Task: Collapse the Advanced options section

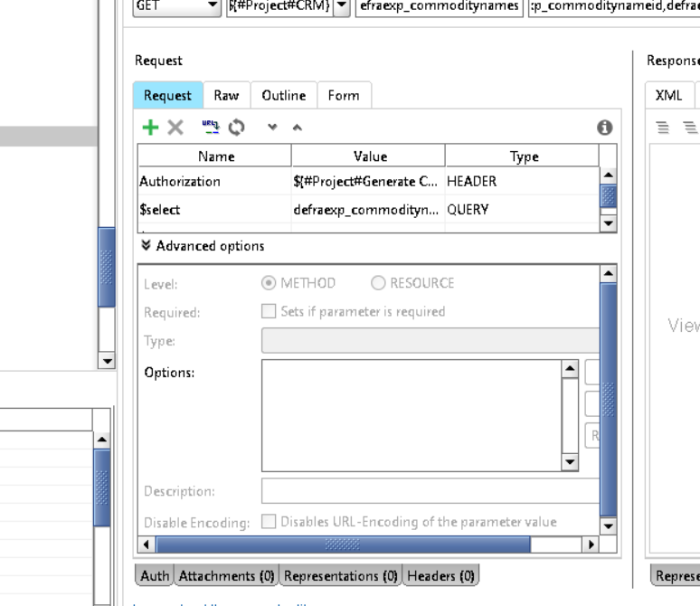Action: [x=146, y=245]
